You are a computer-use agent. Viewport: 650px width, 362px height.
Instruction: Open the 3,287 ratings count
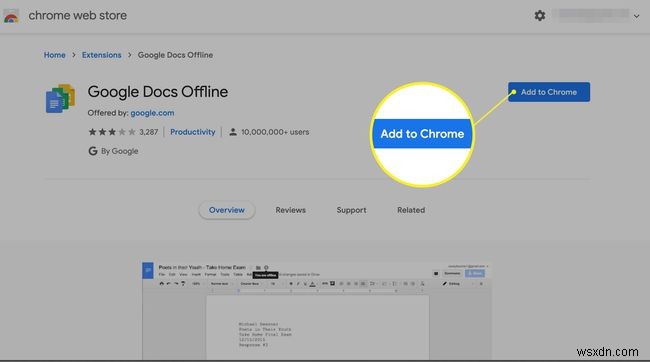[x=148, y=132]
